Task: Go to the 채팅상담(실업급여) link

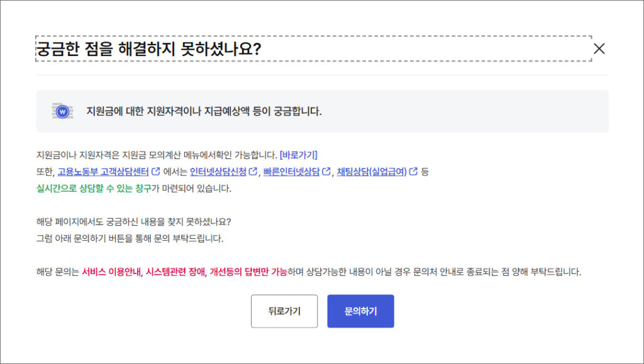Action: pos(372,171)
